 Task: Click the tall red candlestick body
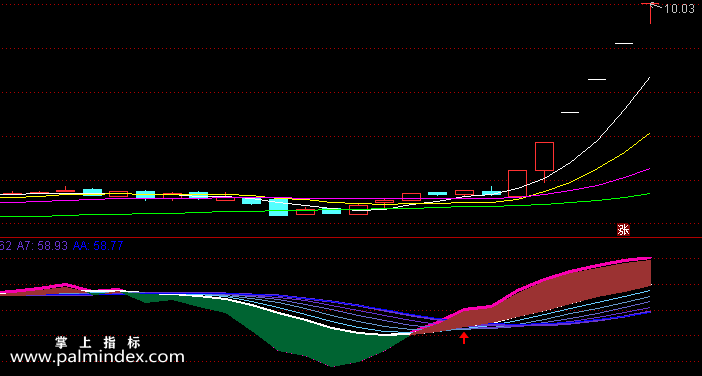(x=544, y=157)
